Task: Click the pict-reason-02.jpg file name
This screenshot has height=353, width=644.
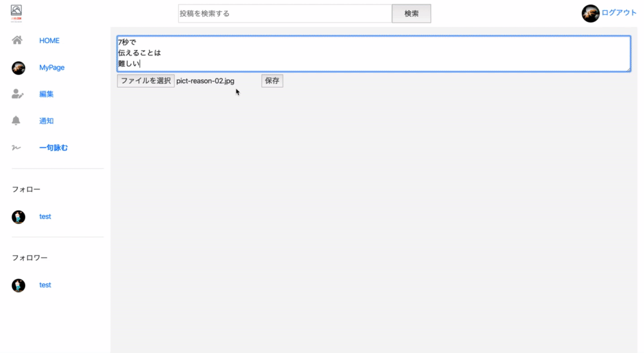Action: click(x=205, y=81)
